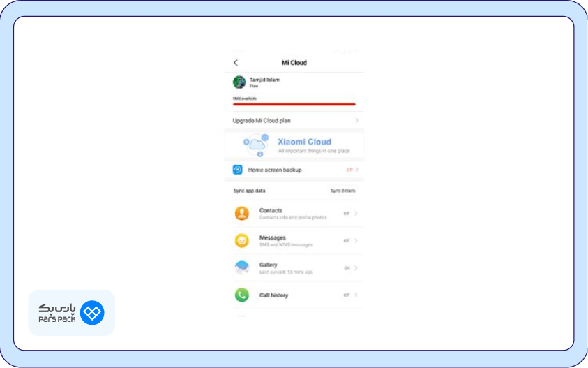Select the Upgrade Mi Cloud plan text

[262, 121]
